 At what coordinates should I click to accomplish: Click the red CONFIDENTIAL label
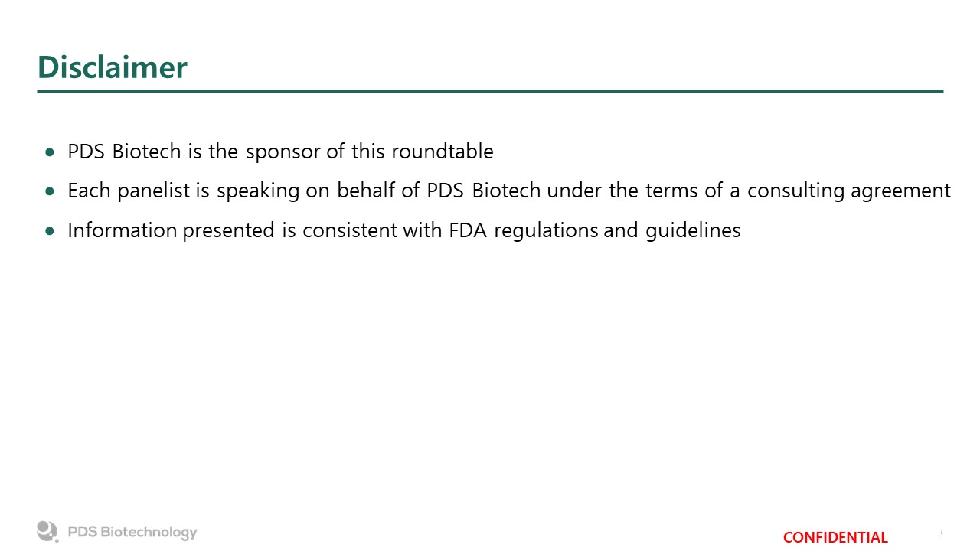pos(835,537)
